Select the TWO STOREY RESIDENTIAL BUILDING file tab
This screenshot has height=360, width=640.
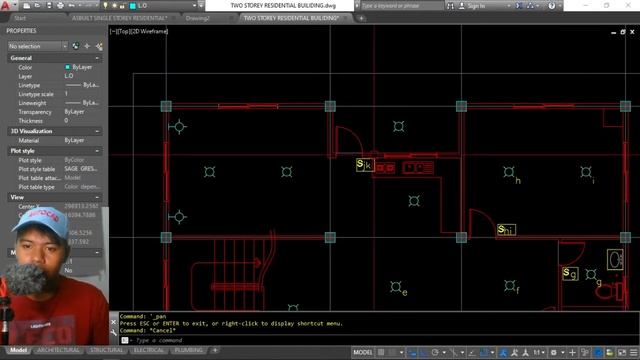[x=291, y=18]
